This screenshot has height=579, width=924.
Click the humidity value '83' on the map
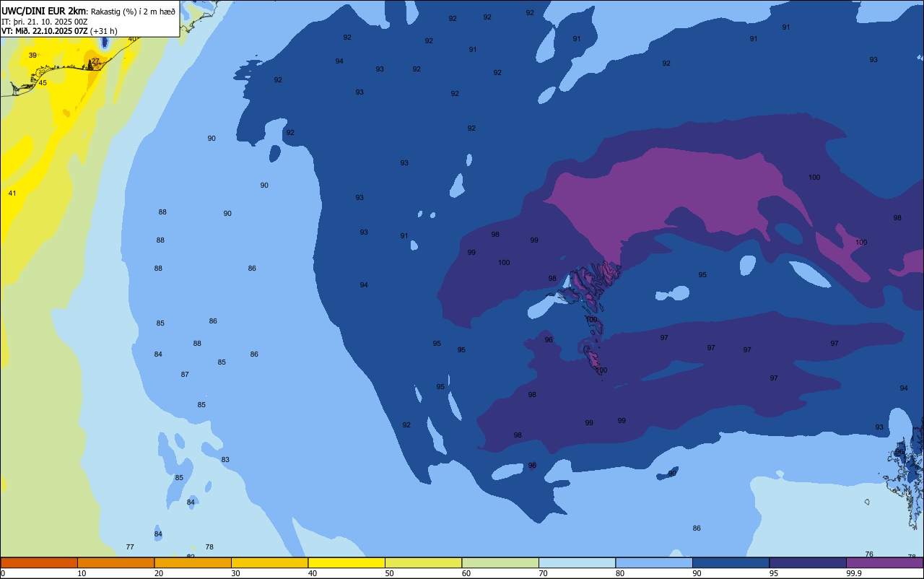[x=225, y=460]
